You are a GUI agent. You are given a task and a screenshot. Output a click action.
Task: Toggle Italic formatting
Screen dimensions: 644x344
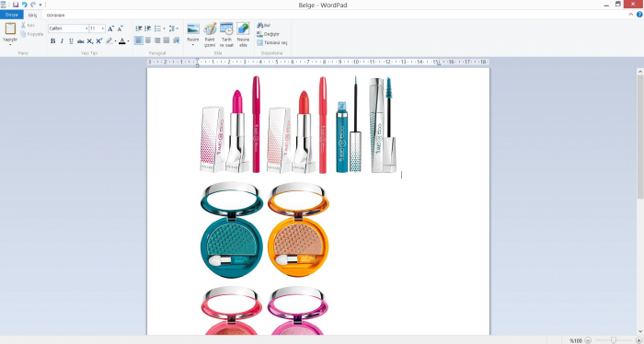point(62,40)
